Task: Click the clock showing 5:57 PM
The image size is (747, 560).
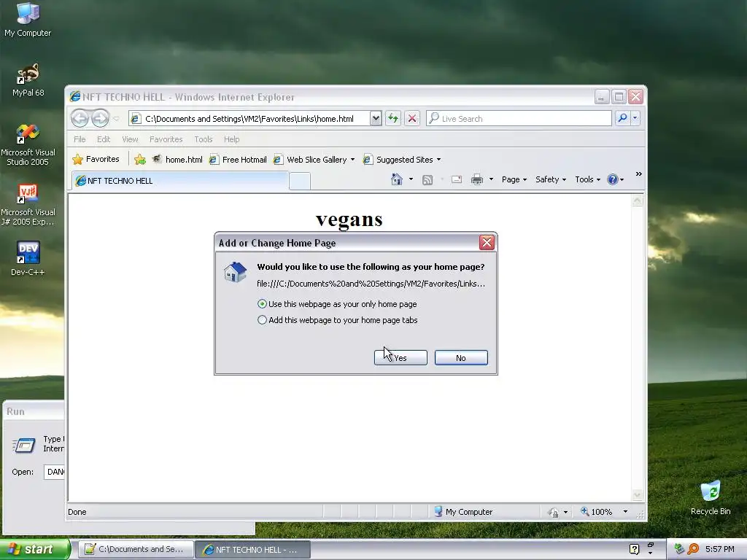Action: [719, 549]
